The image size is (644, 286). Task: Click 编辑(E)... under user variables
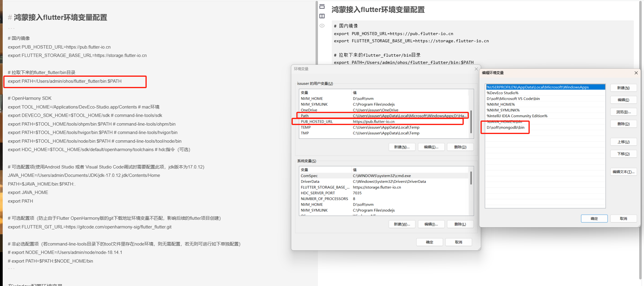pyautogui.click(x=431, y=147)
